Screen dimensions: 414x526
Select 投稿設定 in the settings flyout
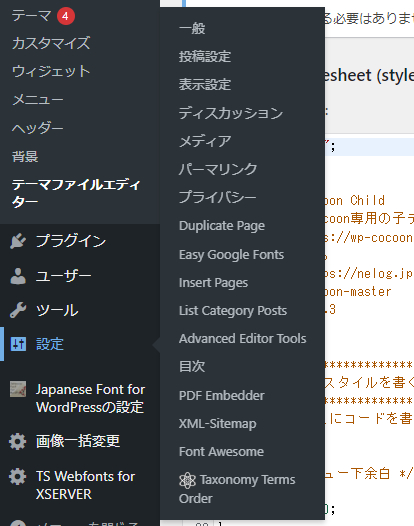[x=205, y=57]
